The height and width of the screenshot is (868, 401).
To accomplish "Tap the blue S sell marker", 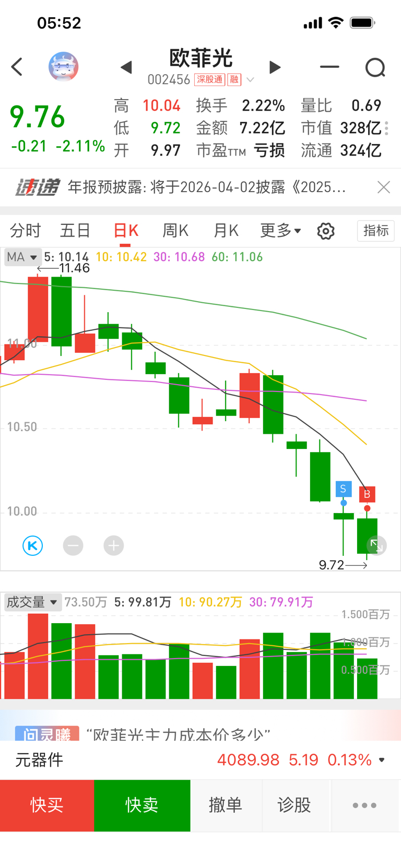I will pyautogui.click(x=343, y=489).
